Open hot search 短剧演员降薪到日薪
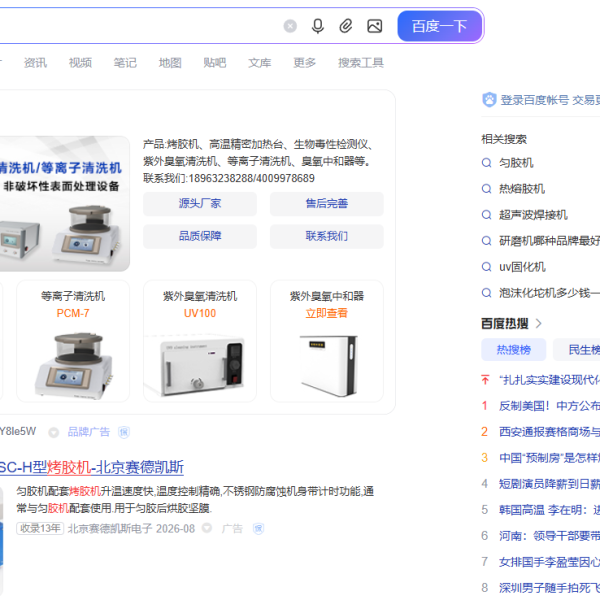 coord(549,484)
